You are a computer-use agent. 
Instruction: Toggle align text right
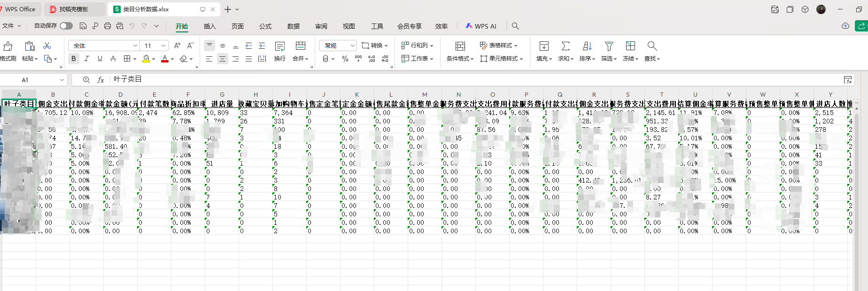[235, 59]
